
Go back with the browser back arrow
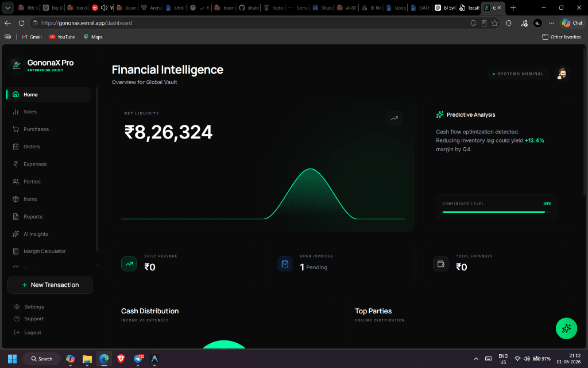click(x=8, y=23)
